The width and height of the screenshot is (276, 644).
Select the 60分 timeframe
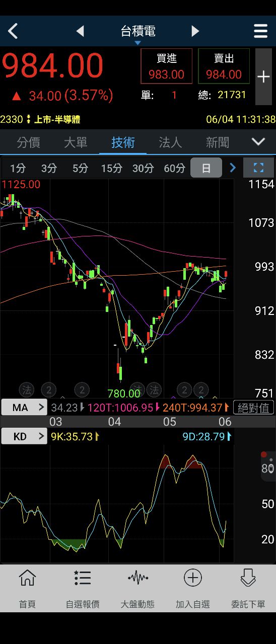(174, 168)
